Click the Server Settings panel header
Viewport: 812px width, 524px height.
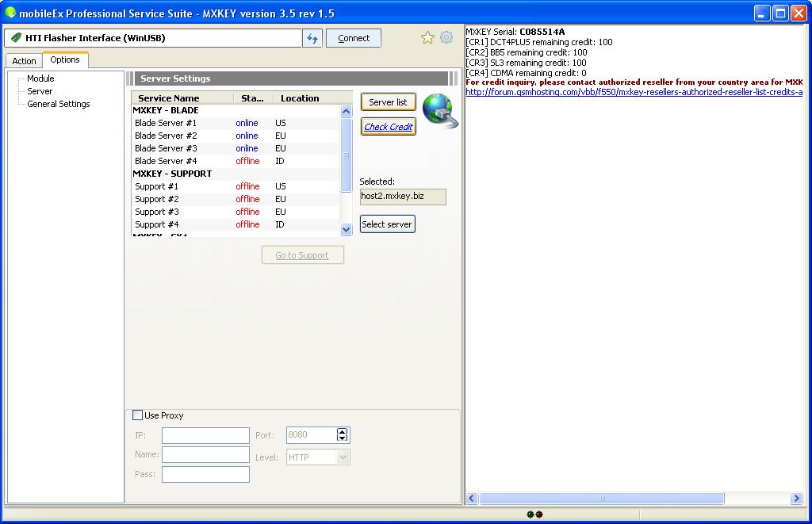[292, 78]
